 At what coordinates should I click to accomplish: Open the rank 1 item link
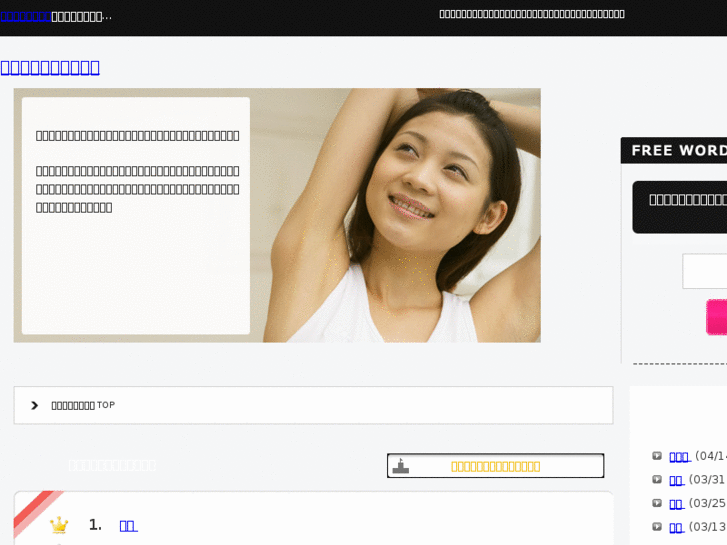click(x=128, y=526)
